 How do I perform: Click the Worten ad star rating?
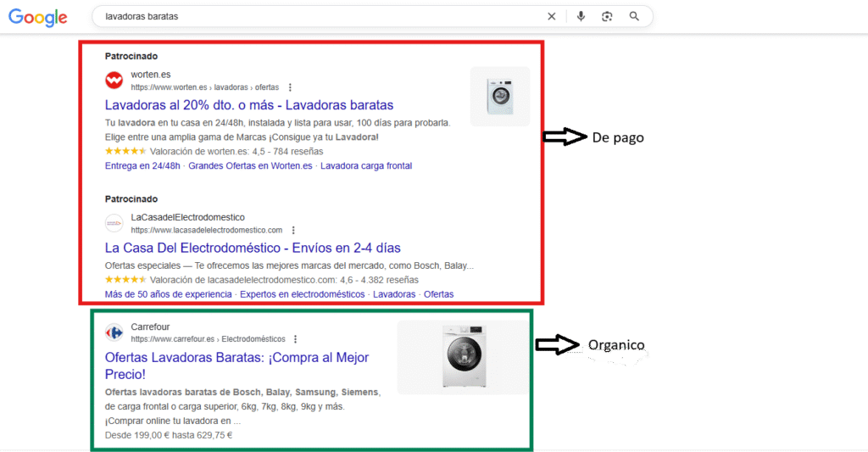point(125,151)
